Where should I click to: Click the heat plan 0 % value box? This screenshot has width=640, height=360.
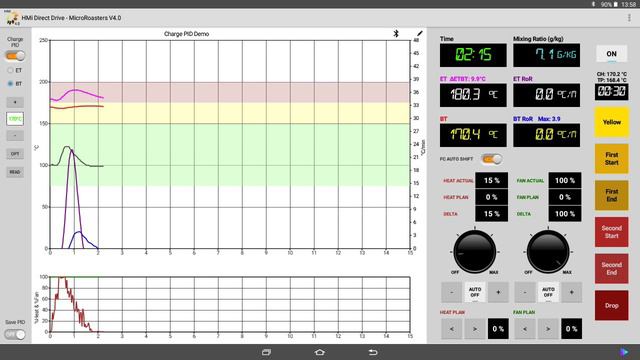498,329
